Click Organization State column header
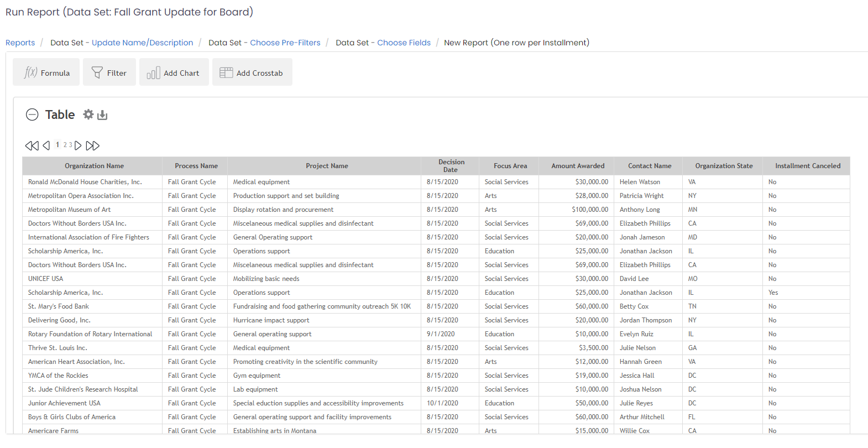The width and height of the screenshot is (868, 448). point(723,166)
